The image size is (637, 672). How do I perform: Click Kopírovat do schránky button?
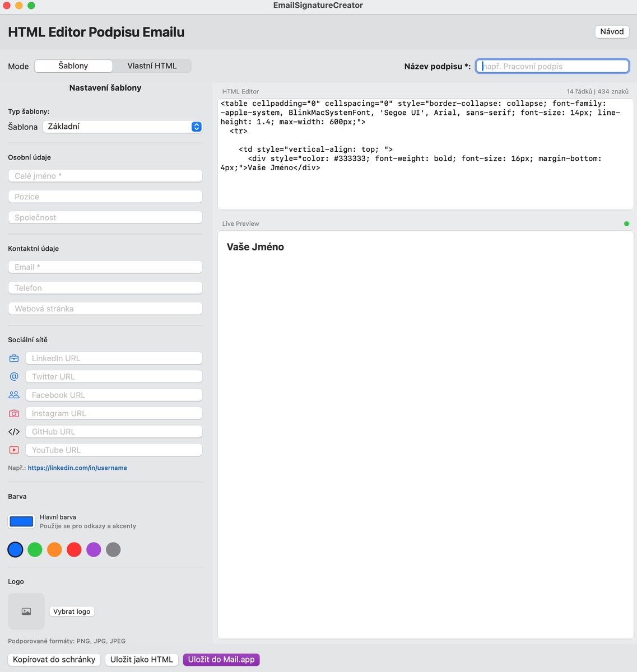click(x=54, y=660)
